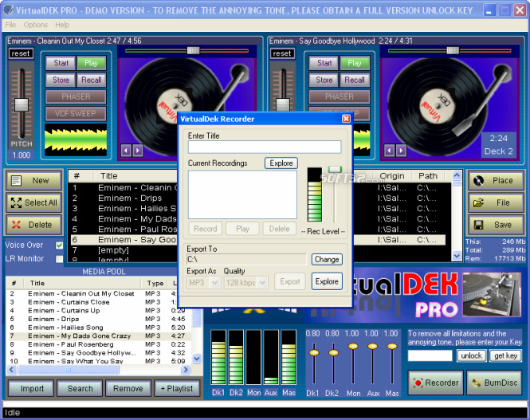Click the Dk1 volume fader knob
The height and width of the screenshot is (420, 530).
tap(314, 353)
